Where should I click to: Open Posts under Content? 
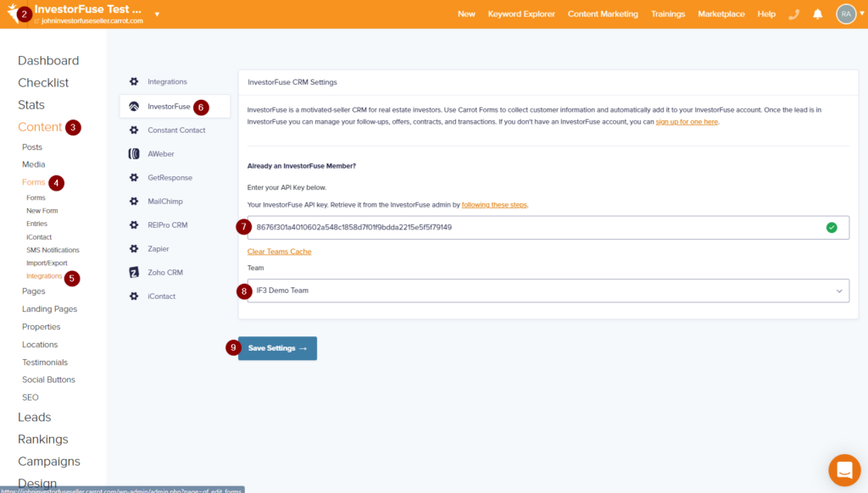tap(32, 147)
